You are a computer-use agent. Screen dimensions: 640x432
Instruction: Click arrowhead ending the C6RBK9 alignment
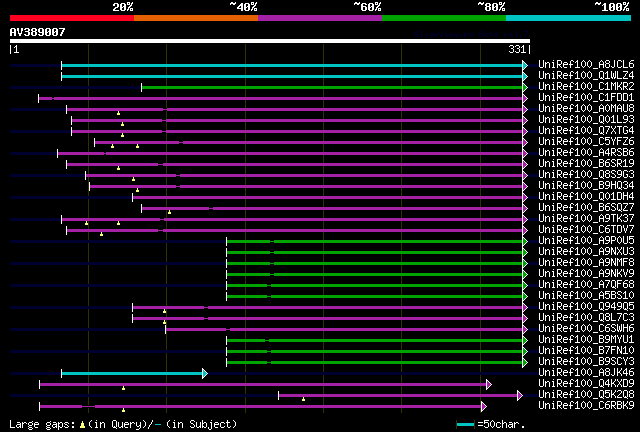click(x=484, y=406)
